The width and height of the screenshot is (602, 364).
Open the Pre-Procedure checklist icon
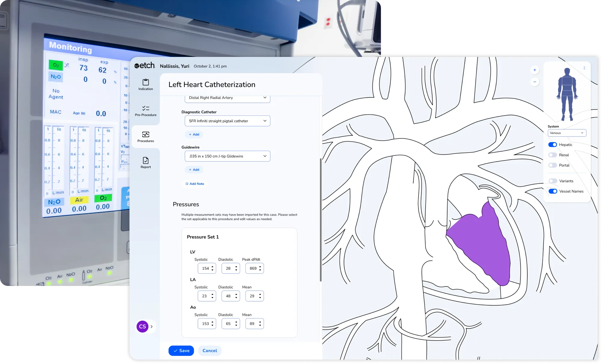pos(146,108)
